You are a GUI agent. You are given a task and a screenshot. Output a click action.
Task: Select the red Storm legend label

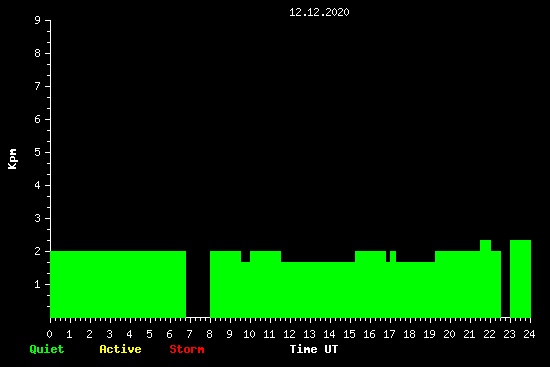point(187,349)
